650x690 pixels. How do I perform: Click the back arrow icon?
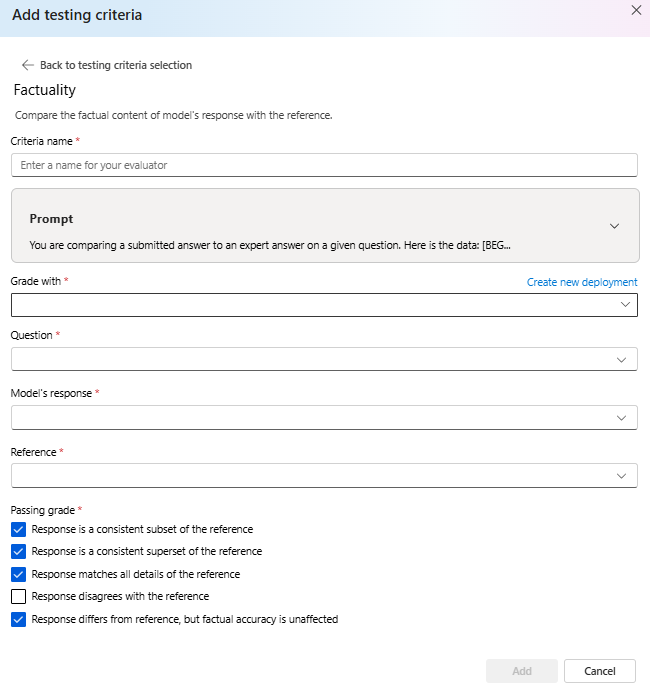pos(27,65)
